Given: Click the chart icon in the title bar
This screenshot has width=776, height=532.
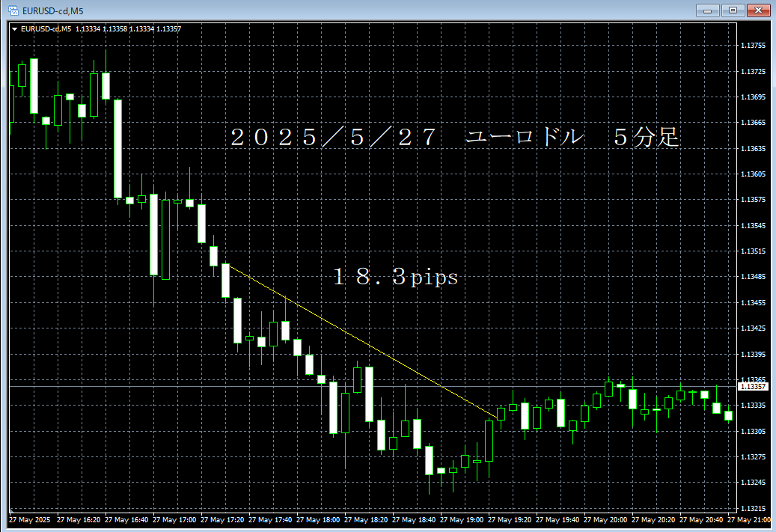Looking at the screenshot, I should (13, 10).
